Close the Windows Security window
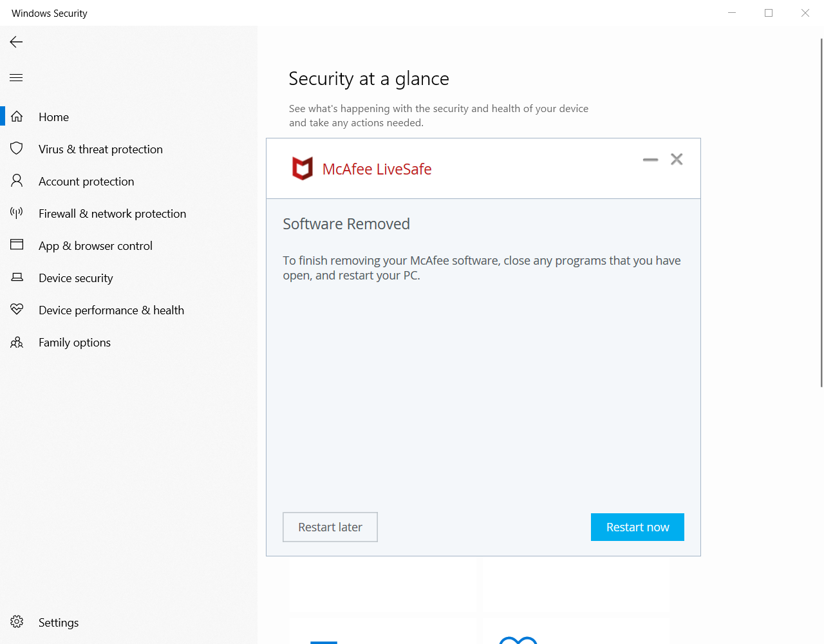The height and width of the screenshot is (644, 824). (805, 13)
